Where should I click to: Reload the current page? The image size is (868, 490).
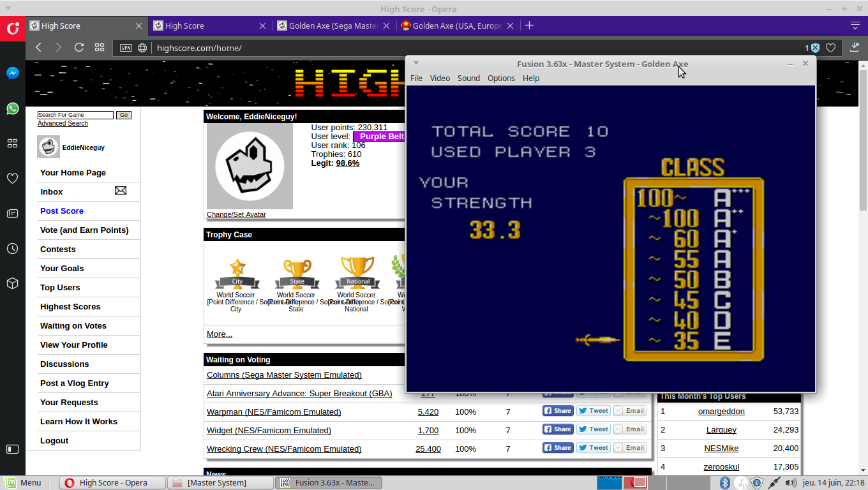coord(79,47)
